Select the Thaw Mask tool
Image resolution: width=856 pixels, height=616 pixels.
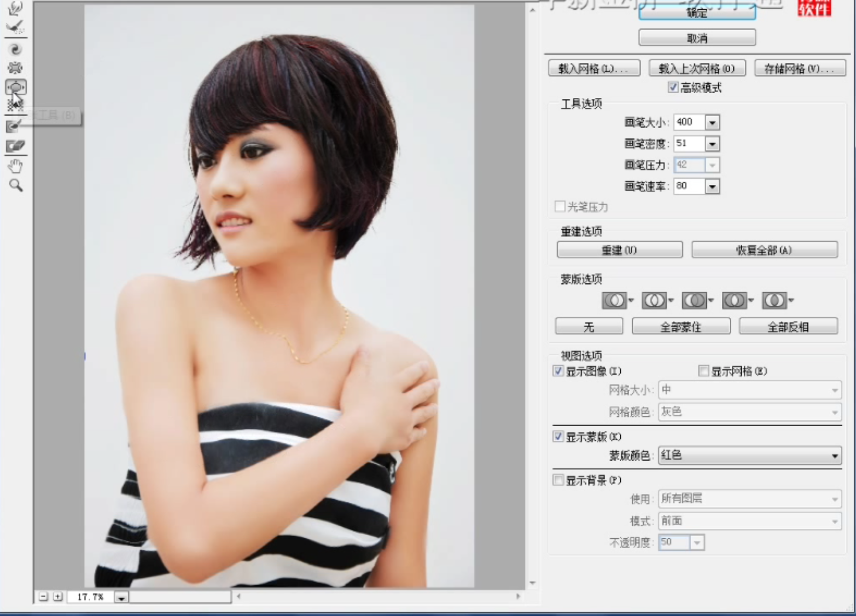15,146
